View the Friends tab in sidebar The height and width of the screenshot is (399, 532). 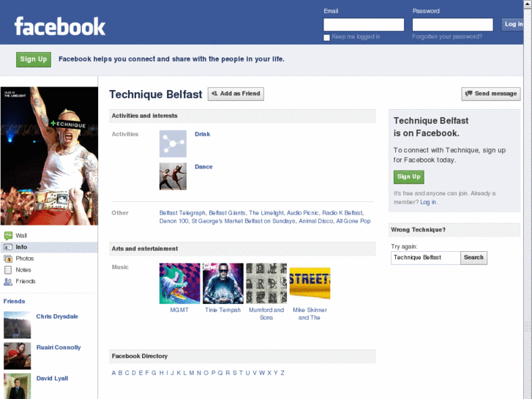49,281
